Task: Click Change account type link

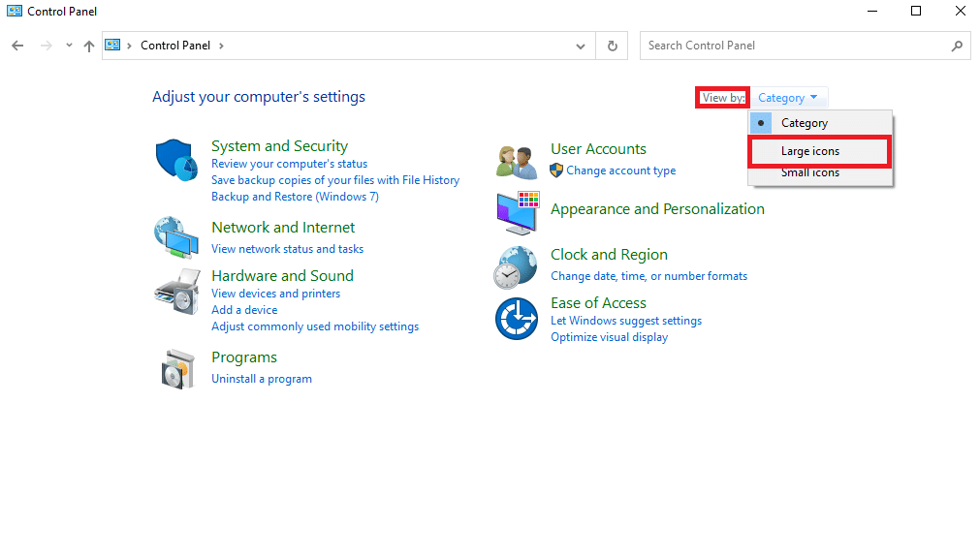Action: [620, 171]
